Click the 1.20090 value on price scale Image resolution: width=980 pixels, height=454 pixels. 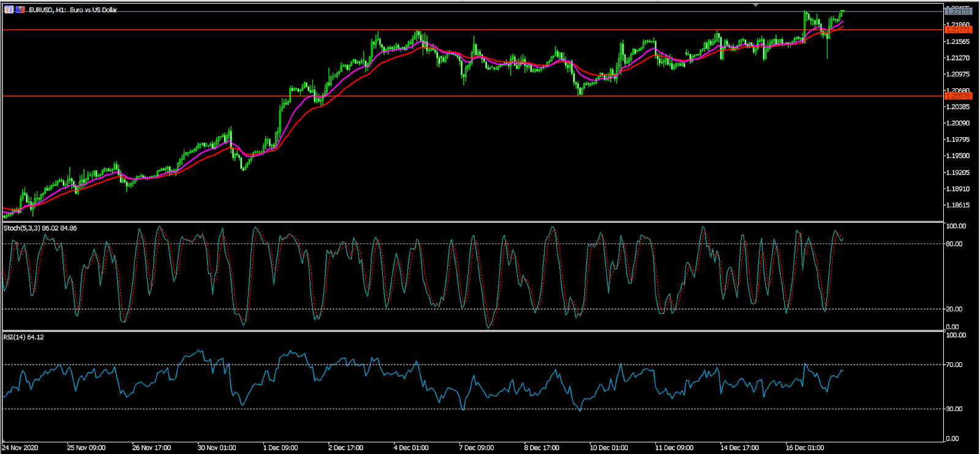click(958, 123)
